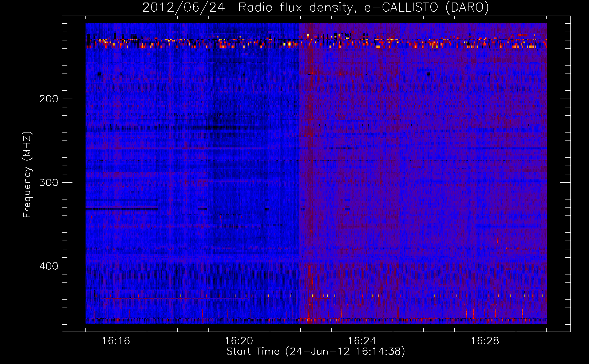Viewport: 589px width, 364px height.
Task: Click the 'Frequency (MHZ)' axis label
Action: click(27, 175)
